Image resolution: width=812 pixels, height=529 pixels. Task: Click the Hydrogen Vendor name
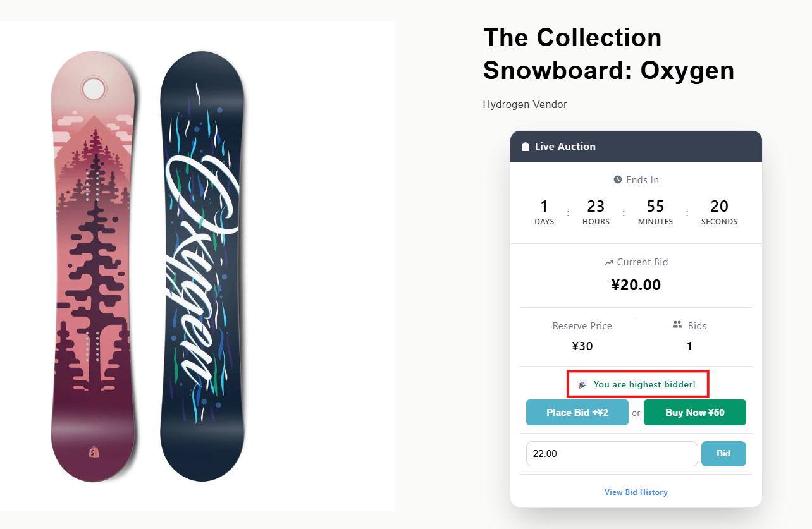click(x=524, y=105)
